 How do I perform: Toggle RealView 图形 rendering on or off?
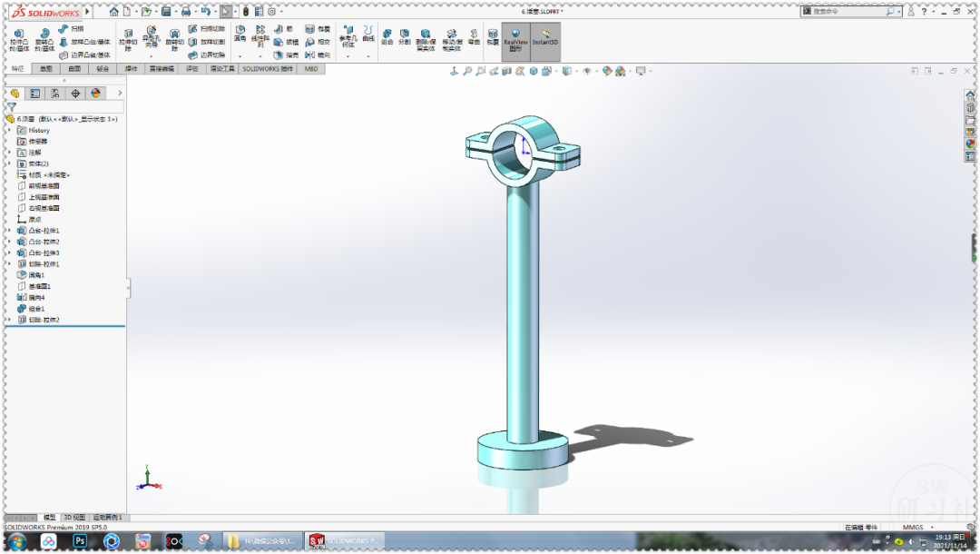pos(516,38)
